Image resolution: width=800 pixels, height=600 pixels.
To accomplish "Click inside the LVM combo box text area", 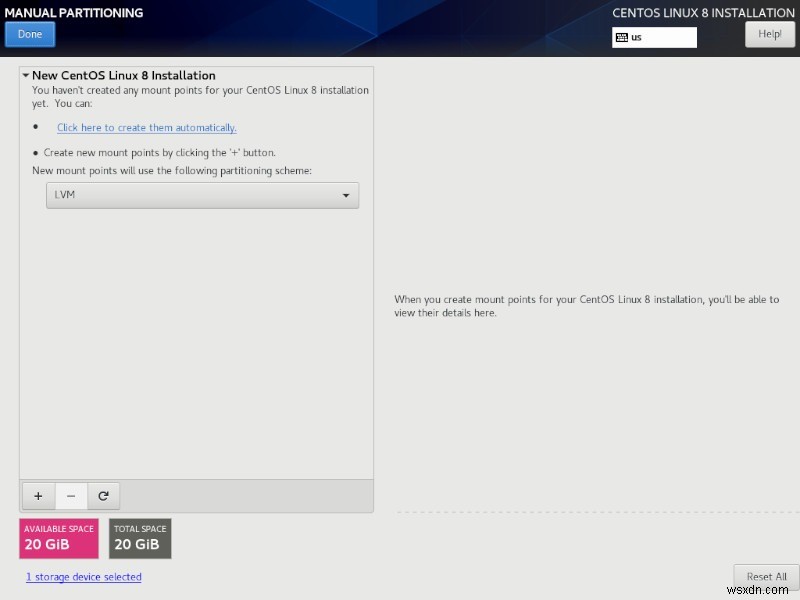I will tap(150, 195).
